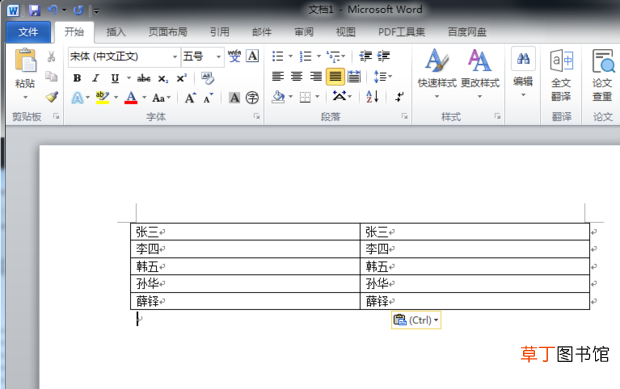This screenshot has height=389, width=620.
Task: Click the Phonetic Guide (wén) icon
Action: (234, 56)
